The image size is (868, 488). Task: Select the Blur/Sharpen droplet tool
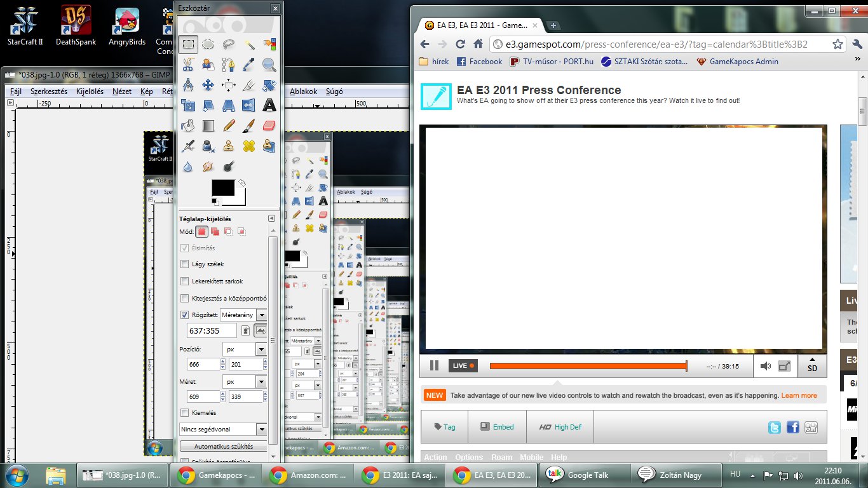[x=188, y=166]
